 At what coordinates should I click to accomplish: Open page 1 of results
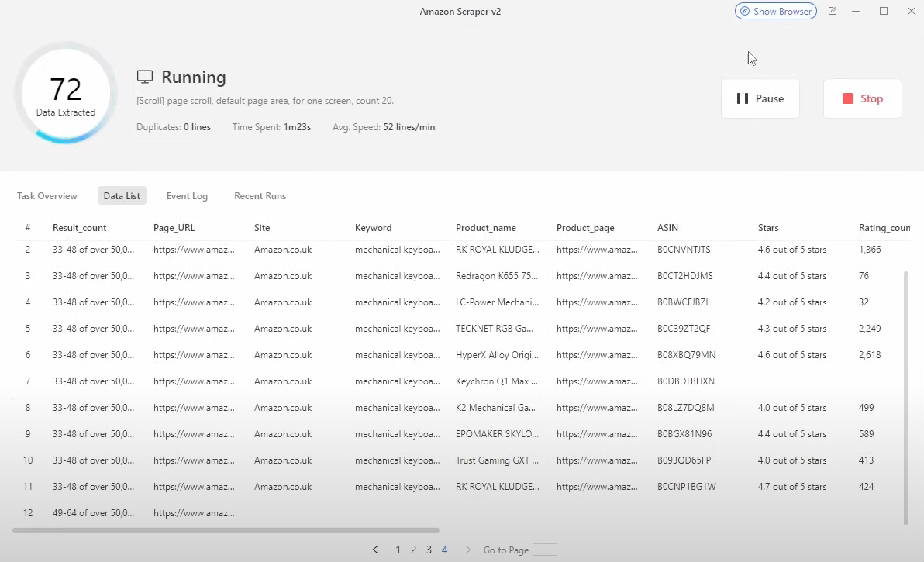[398, 550]
